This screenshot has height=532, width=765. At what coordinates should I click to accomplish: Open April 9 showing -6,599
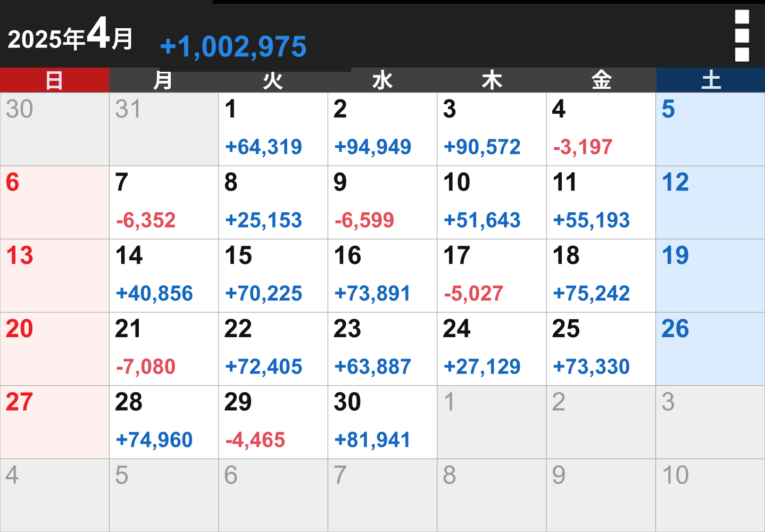[x=382, y=203]
